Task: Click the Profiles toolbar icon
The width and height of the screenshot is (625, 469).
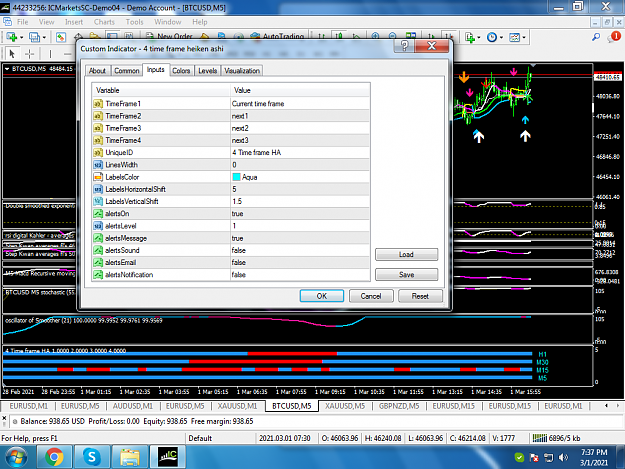Action: pyautogui.click(x=34, y=37)
